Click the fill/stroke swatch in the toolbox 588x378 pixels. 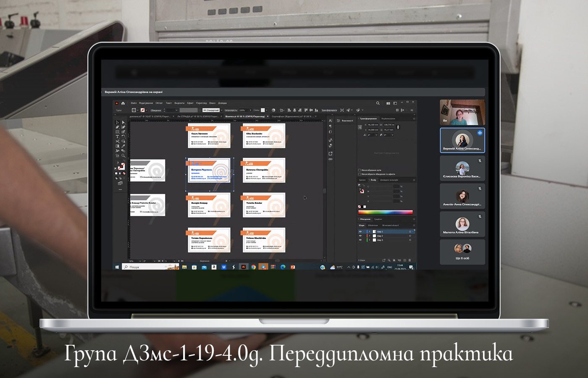(121, 166)
